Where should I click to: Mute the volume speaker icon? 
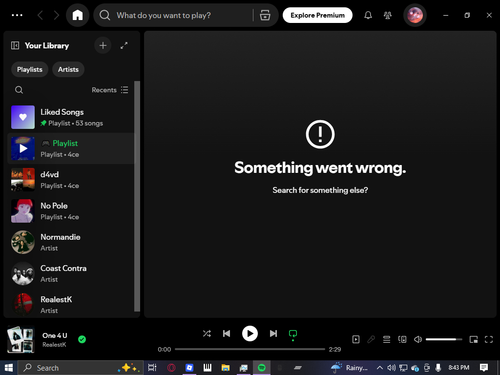(418, 339)
